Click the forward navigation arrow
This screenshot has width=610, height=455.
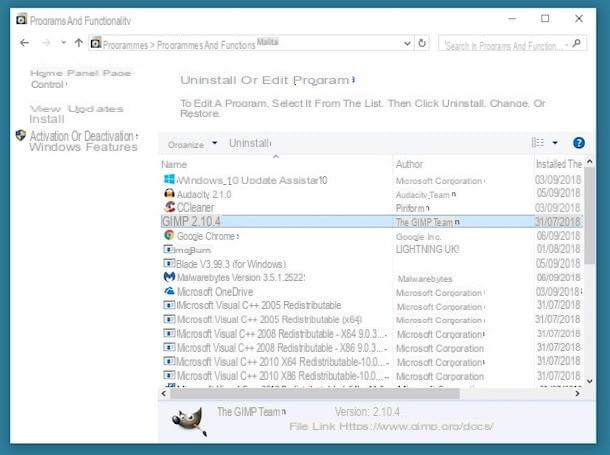coord(46,43)
